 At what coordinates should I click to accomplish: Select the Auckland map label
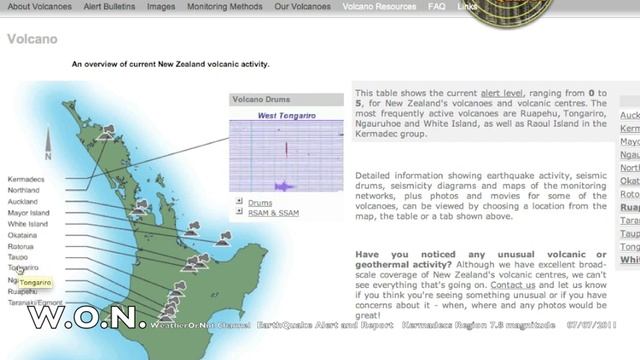click(22, 202)
